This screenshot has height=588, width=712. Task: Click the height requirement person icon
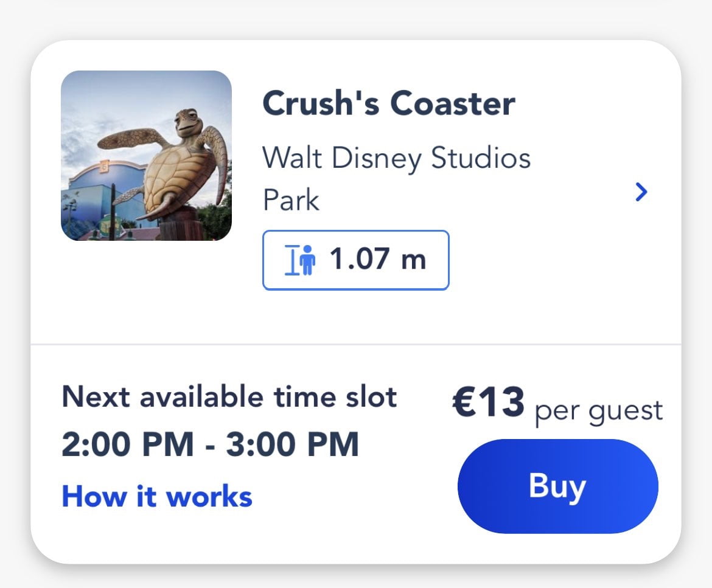point(309,260)
